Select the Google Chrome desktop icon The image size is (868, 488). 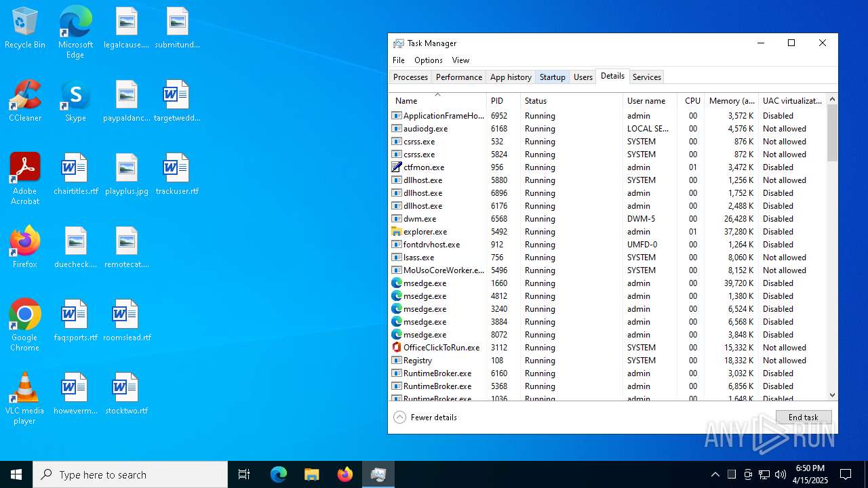25,325
